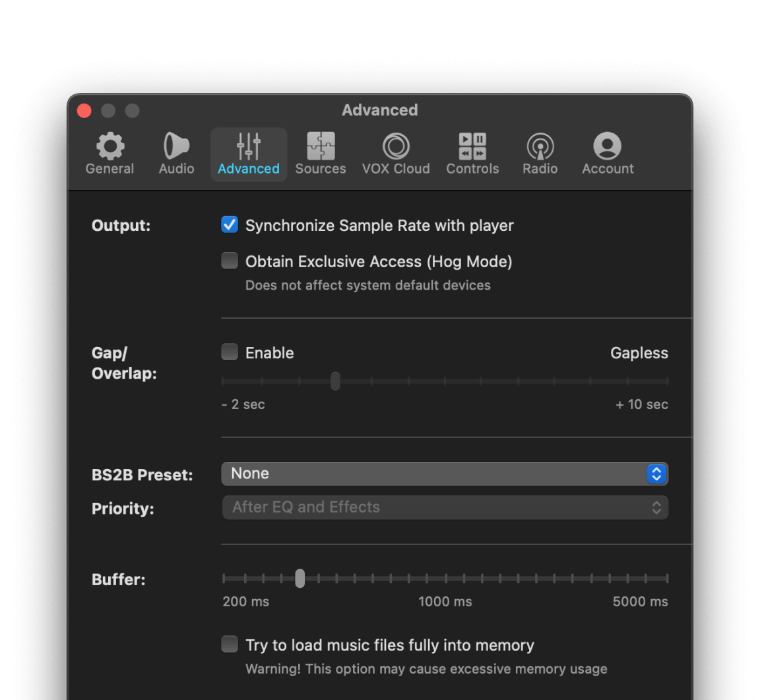760x700 pixels.
Task: Open the Controls playback grid icon
Action: click(x=472, y=146)
